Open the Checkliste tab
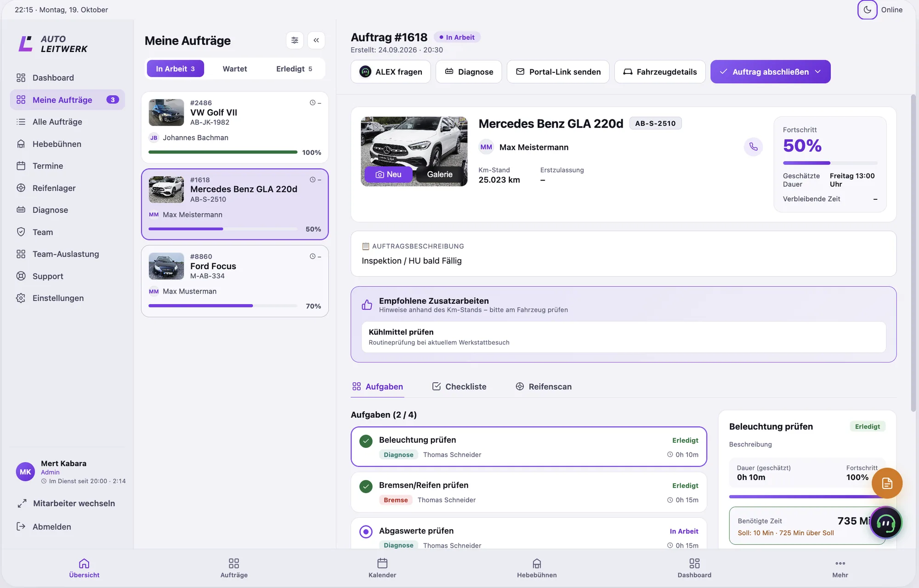Viewport: 919px width, 588px height. tap(459, 387)
